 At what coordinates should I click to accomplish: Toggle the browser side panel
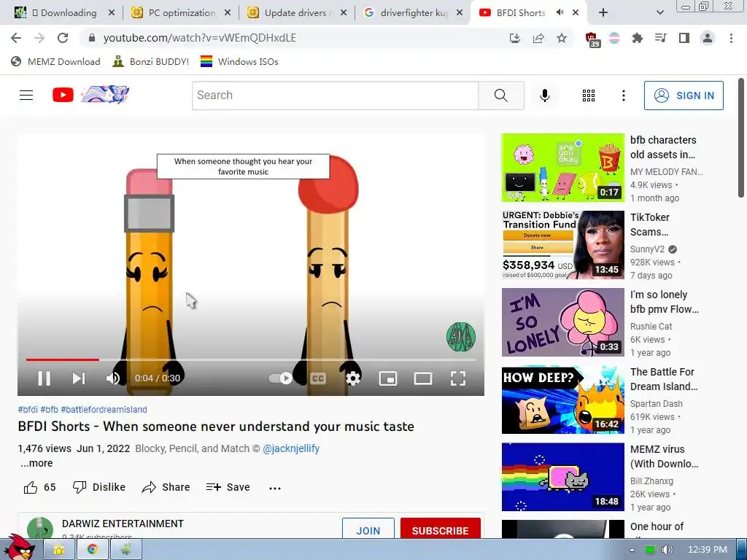coord(684,38)
